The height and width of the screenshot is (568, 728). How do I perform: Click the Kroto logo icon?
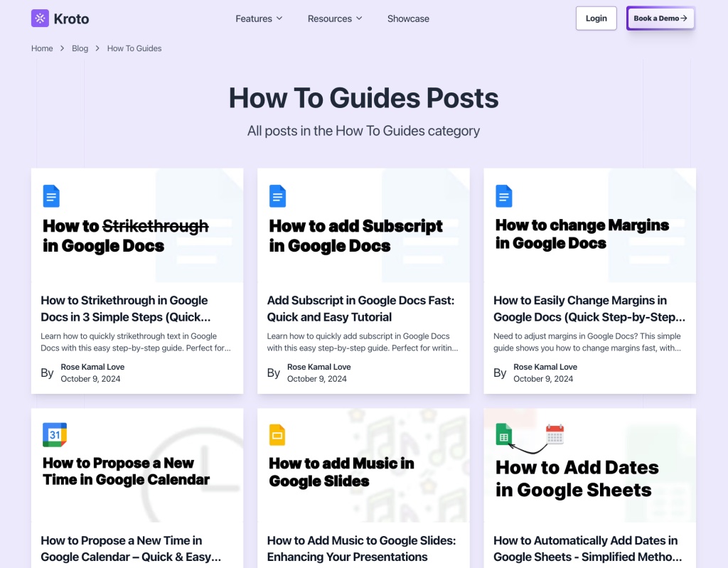pos(39,17)
